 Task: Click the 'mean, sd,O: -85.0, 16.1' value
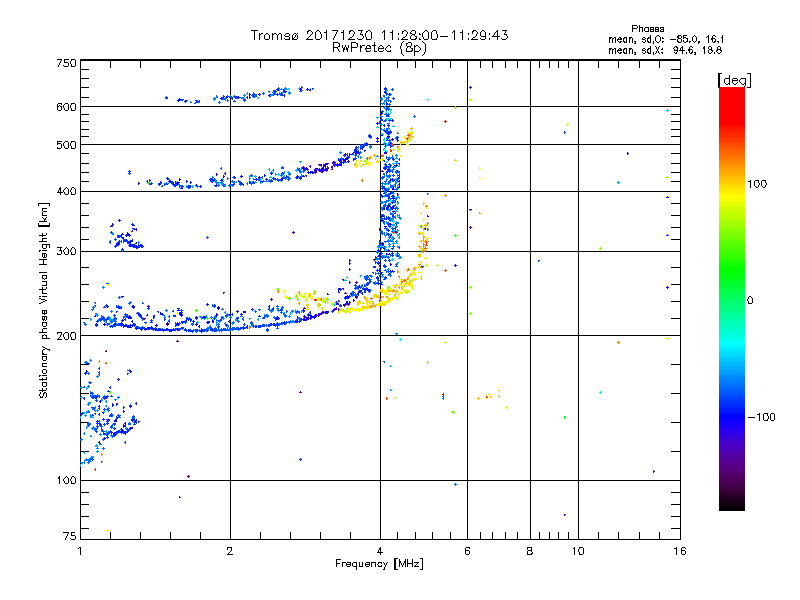coord(666,39)
